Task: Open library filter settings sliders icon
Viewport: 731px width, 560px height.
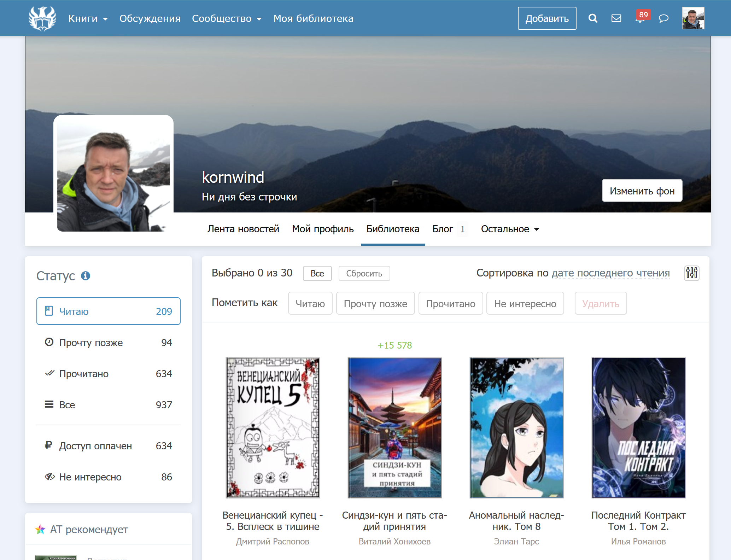Action: click(x=691, y=273)
